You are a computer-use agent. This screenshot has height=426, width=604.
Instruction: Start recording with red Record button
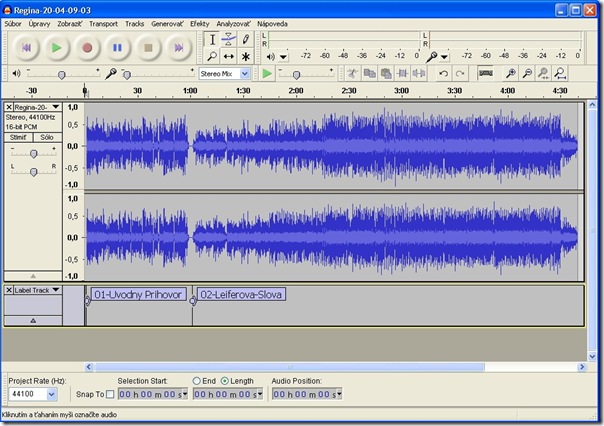click(x=87, y=48)
